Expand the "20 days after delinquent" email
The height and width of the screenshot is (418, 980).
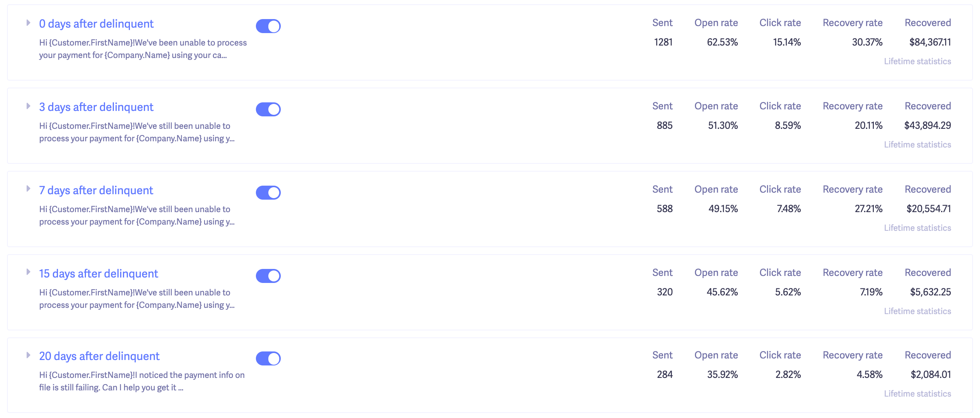tap(28, 355)
